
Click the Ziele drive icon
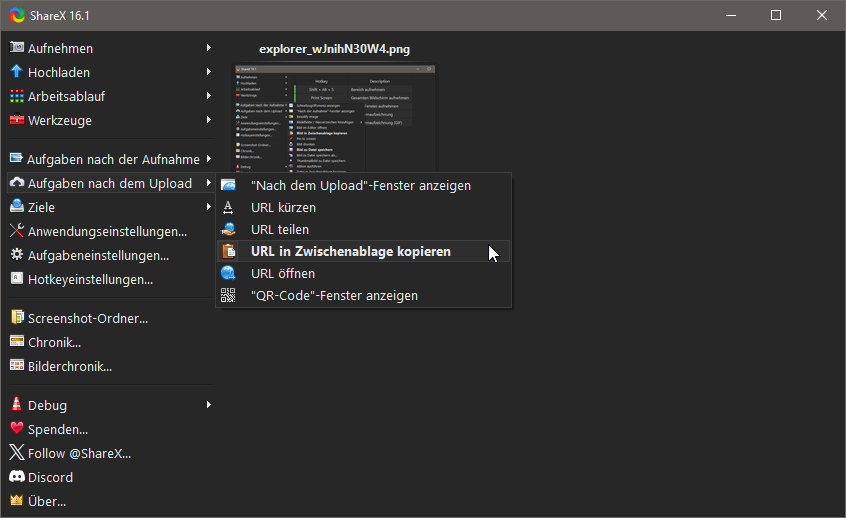coord(17,206)
